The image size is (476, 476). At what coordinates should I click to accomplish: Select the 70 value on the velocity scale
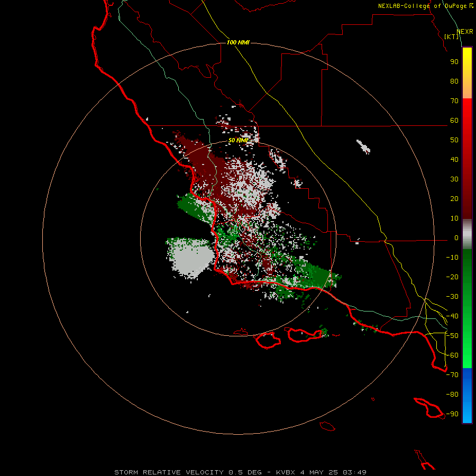tap(454, 101)
